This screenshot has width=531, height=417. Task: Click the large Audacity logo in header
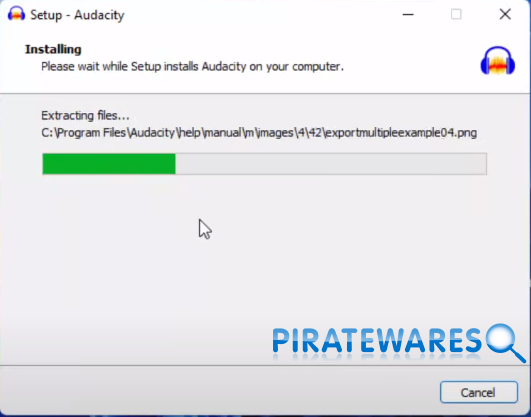[x=498, y=60]
